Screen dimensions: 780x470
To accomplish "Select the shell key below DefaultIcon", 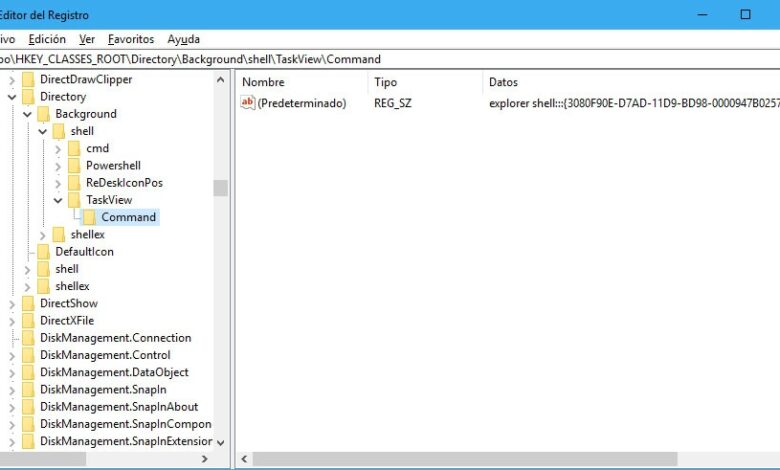I will 67,269.
